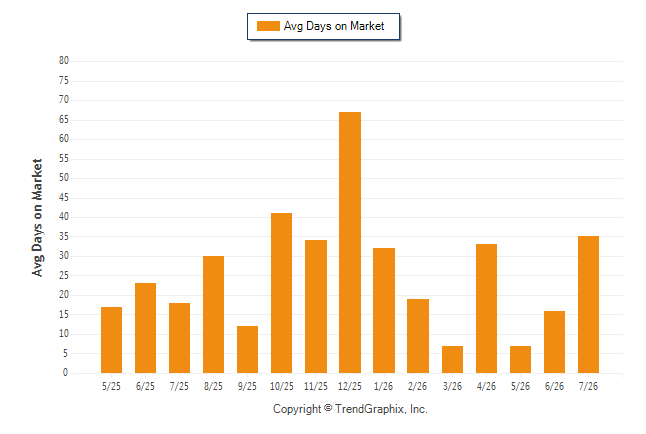Click the 2/26 bar
This screenshot has height=434, width=646.
(418, 336)
